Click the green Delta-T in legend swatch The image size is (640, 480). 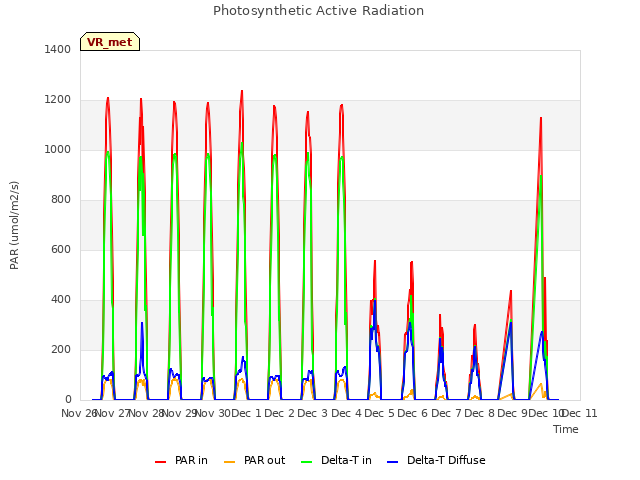307,462
